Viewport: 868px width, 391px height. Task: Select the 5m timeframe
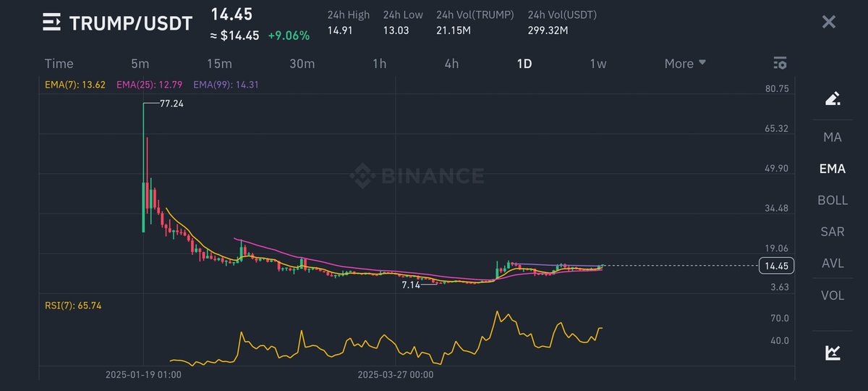click(140, 64)
